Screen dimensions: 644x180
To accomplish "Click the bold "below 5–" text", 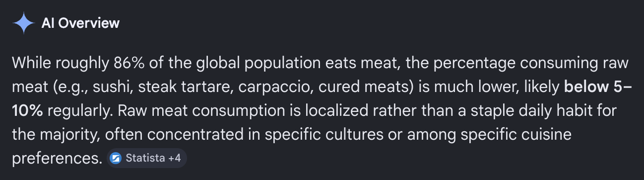I will point(598,87).
